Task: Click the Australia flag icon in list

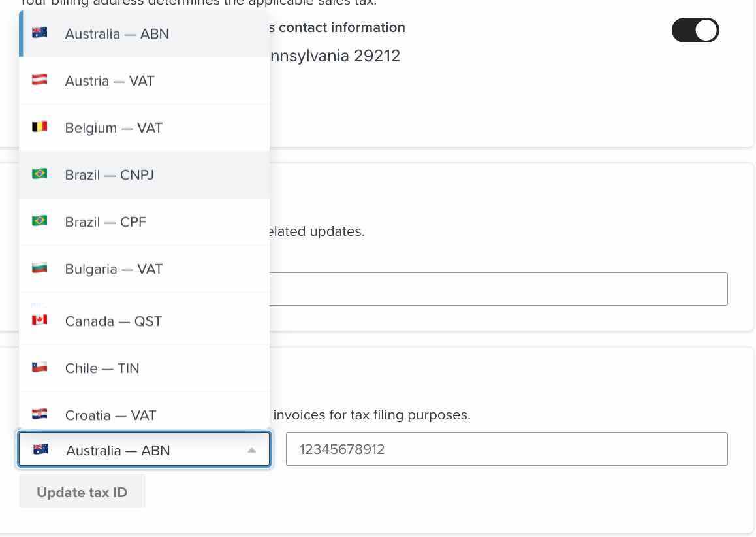Action: 40,33
